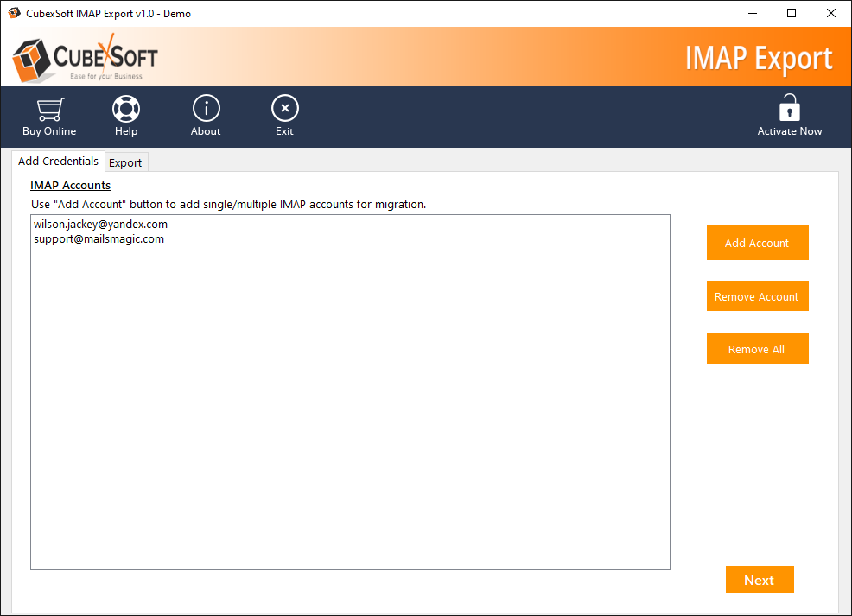Viewport: 852px width, 616px height.
Task: Click the app icon in title bar
Action: click(14, 13)
